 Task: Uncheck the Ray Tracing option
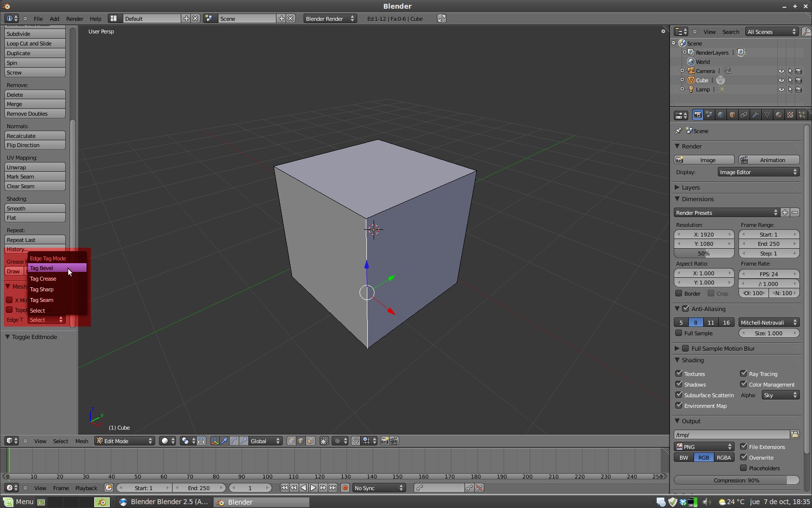[x=743, y=374]
